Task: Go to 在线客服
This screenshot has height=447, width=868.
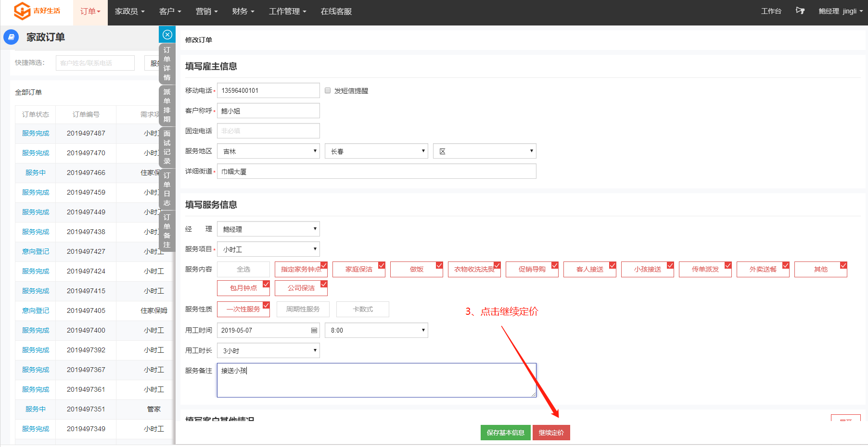Action: point(336,11)
